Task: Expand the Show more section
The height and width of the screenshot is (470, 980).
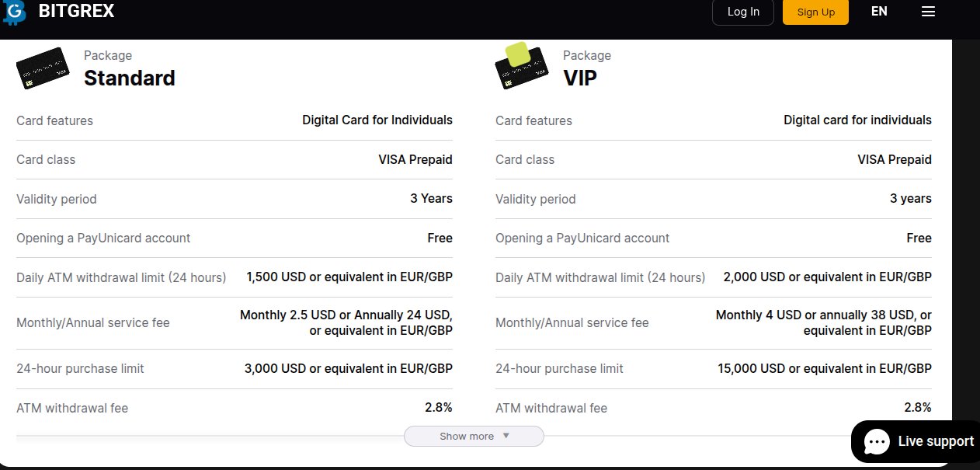Action: [474, 436]
